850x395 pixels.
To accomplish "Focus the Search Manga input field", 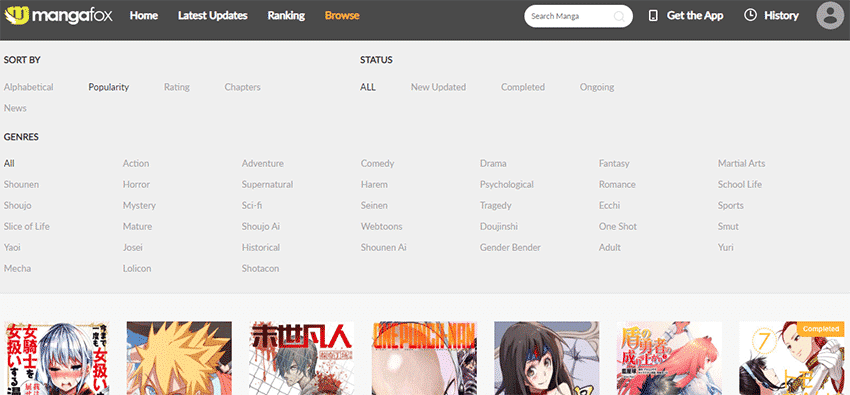I will tap(578, 16).
